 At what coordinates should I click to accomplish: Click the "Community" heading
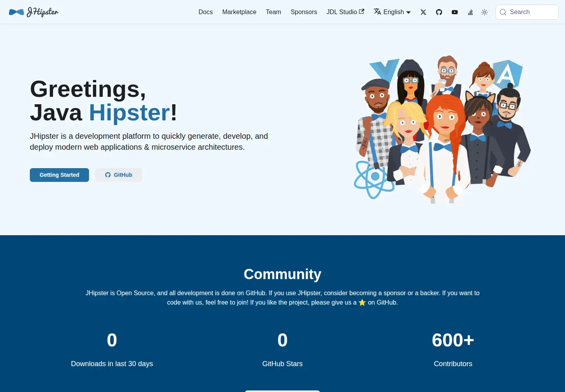click(x=282, y=274)
